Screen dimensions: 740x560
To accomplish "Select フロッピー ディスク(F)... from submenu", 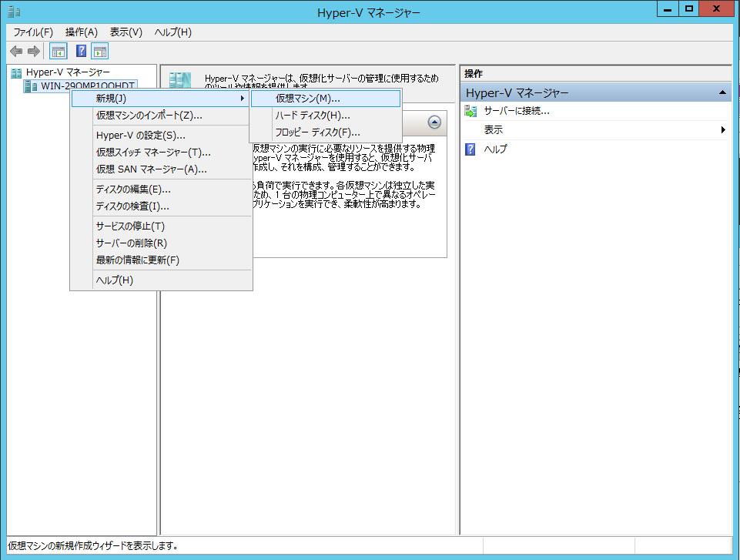I will pos(326,132).
